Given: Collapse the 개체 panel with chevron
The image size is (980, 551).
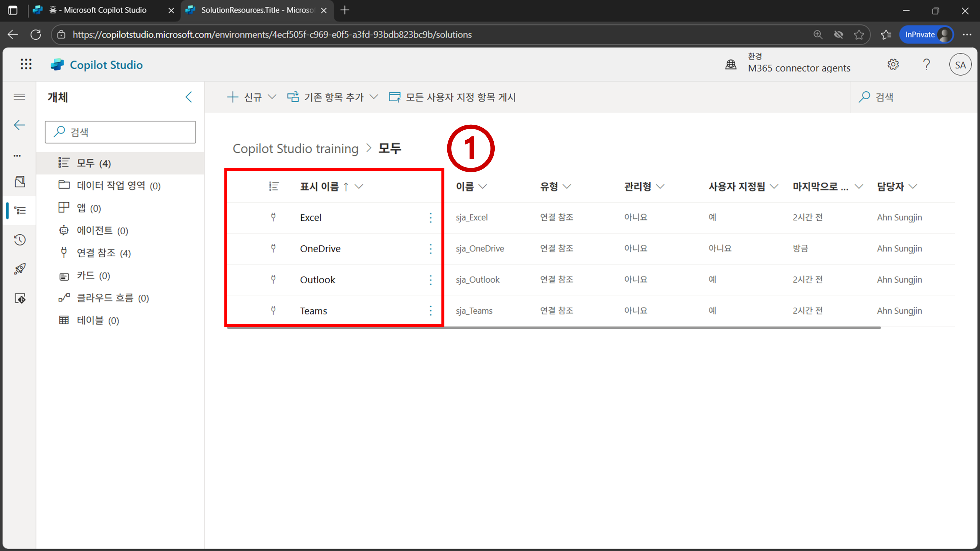Looking at the screenshot, I should pos(189,97).
